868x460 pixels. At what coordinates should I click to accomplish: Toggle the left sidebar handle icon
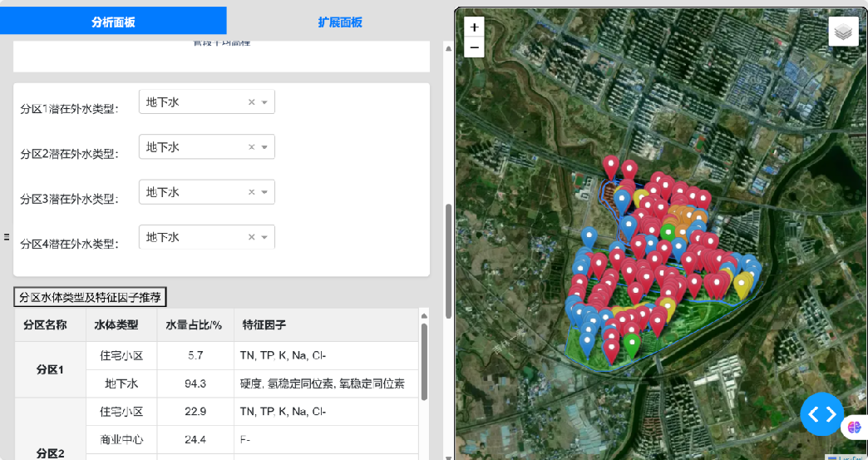(7, 237)
